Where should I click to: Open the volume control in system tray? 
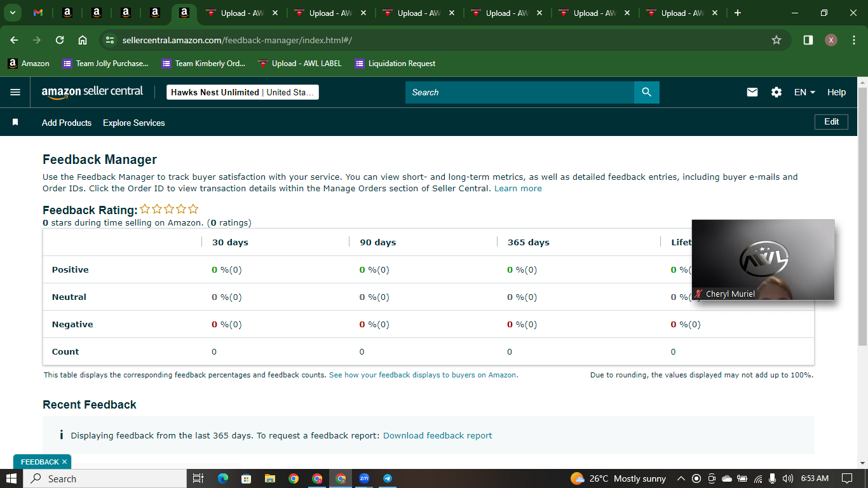[788, 478]
